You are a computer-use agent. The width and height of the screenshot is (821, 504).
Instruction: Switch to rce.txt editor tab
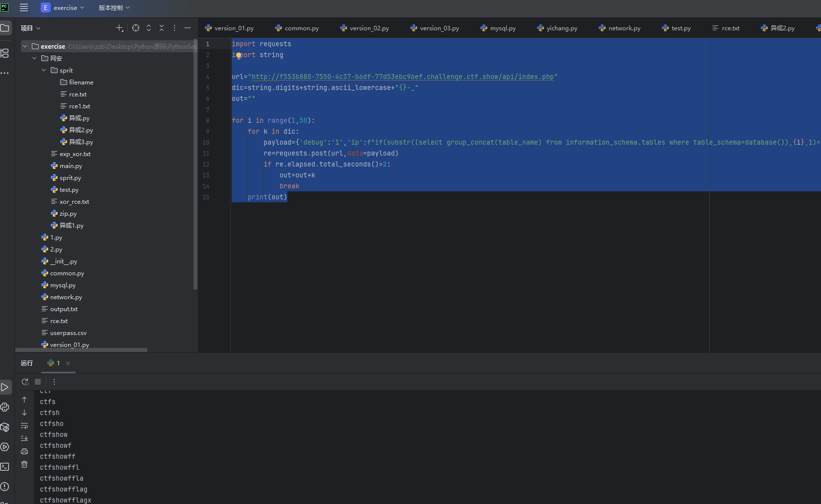[726, 28]
